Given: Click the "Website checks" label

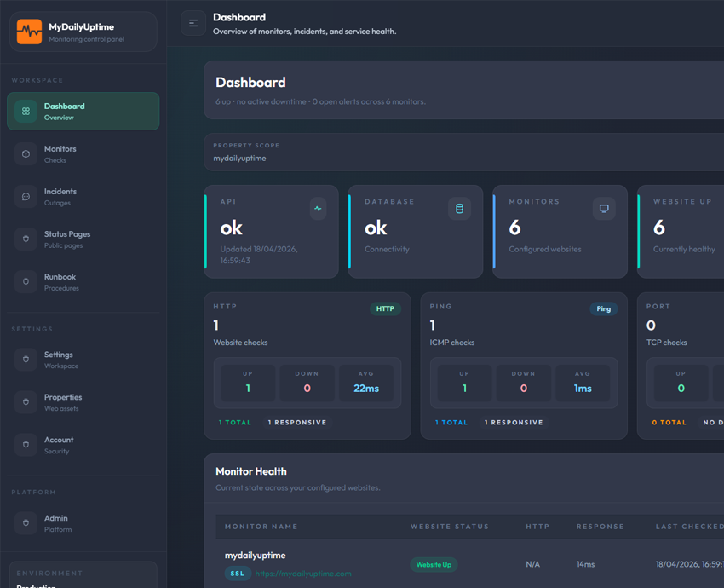Looking at the screenshot, I should (x=240, y=343).
